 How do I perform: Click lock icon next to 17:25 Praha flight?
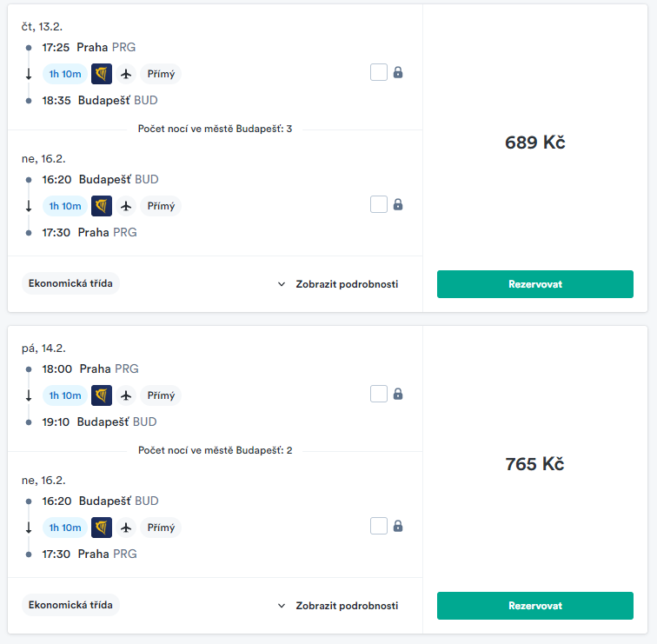[398, 72]
